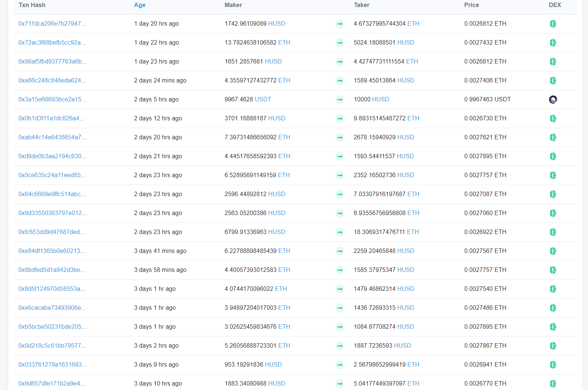The image size is (588, 390).
Task: Open transaction hash 0x98af5fbd9377763a6b
Action: [x=53, y=62]
